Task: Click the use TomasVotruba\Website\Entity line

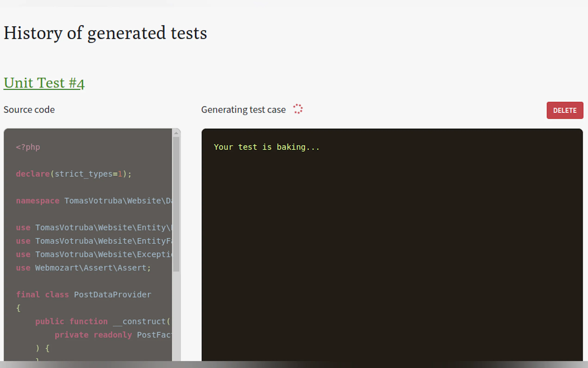Action: pos(94,228)
